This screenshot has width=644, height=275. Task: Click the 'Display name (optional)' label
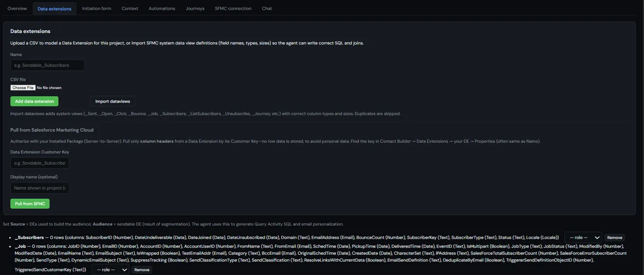(x=34, y=177)
